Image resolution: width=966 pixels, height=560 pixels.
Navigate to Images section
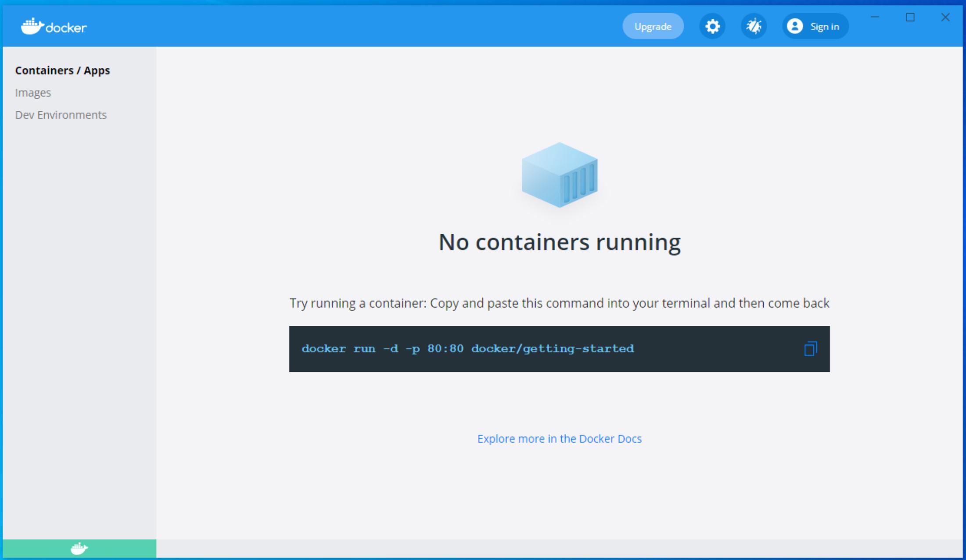point(32,92)
